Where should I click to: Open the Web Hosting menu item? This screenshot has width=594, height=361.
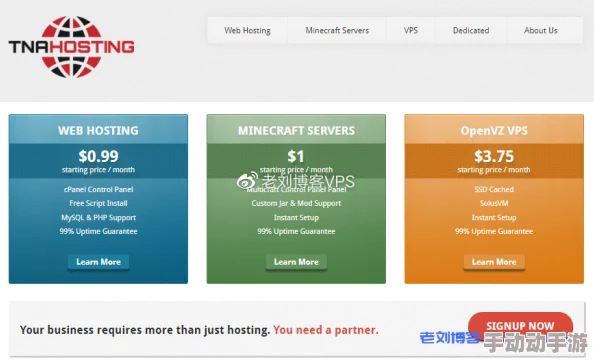[x=247, y=30]
